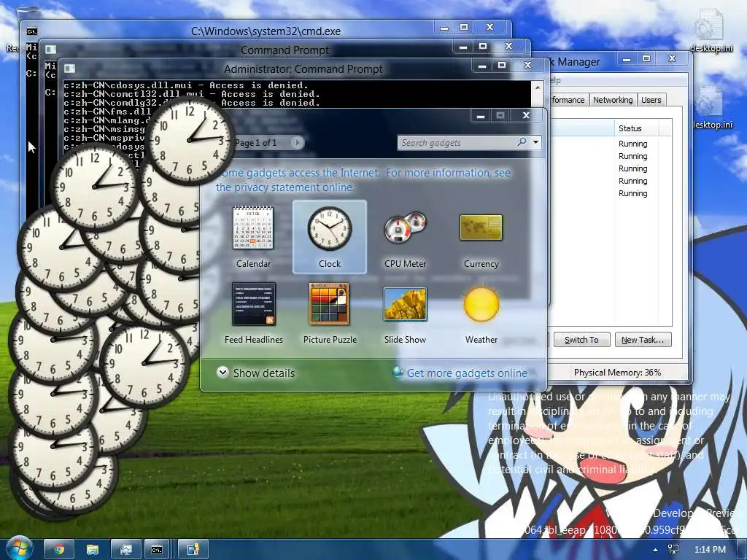Open the top desktop.ini file icon
Screen dimensions: 747x560
pyautogui.click(x=711, y=29)
